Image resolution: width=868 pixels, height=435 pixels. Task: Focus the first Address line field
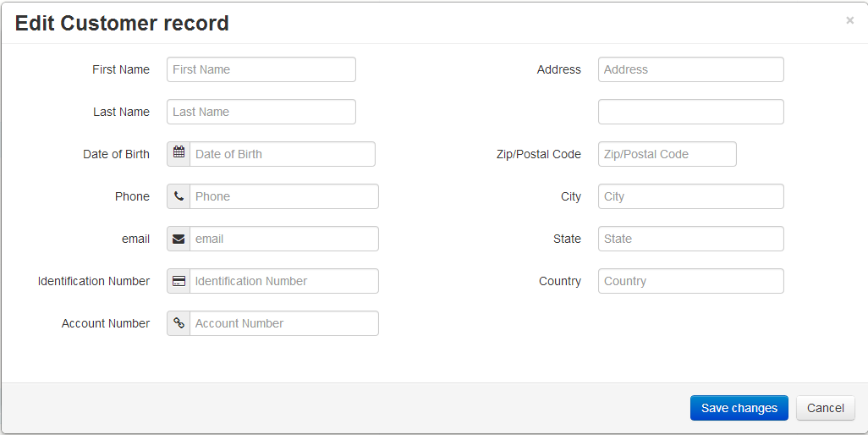click(691, 69)
